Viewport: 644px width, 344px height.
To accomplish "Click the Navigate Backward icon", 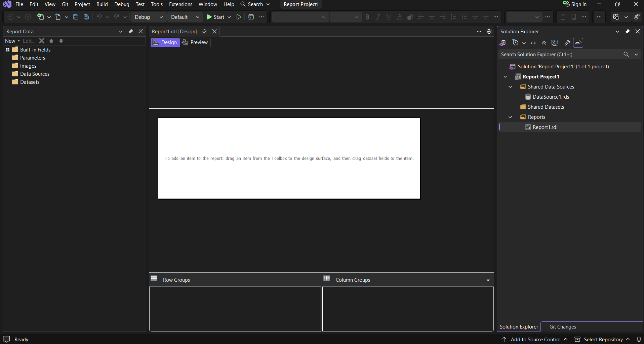I will pos(10,17).
